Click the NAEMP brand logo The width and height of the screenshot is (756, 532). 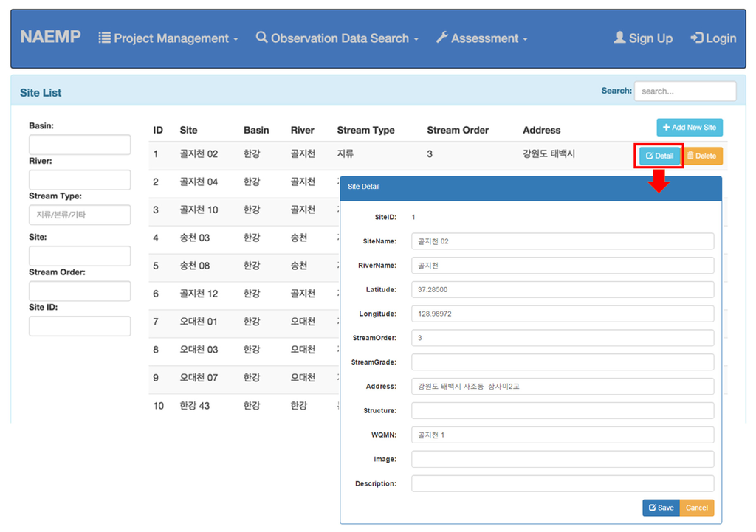point(50,38)
